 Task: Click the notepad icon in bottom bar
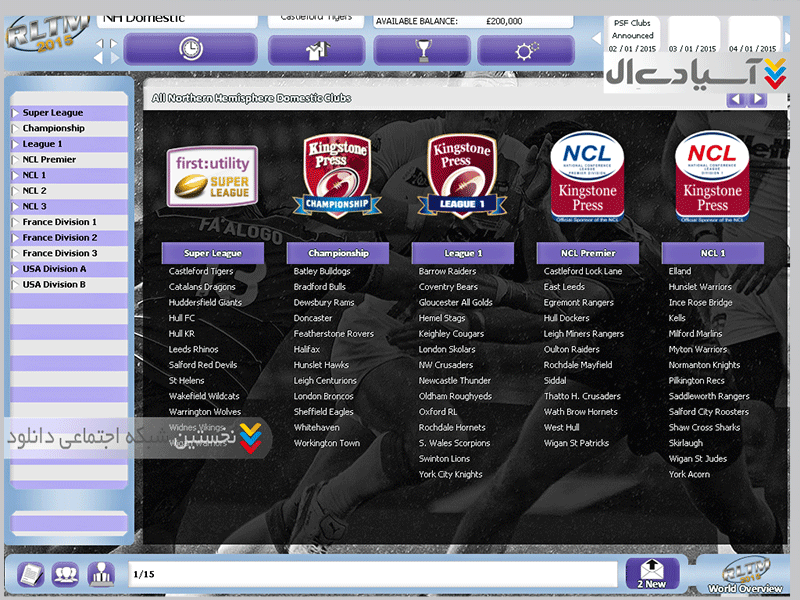click(x=32, y=574)
